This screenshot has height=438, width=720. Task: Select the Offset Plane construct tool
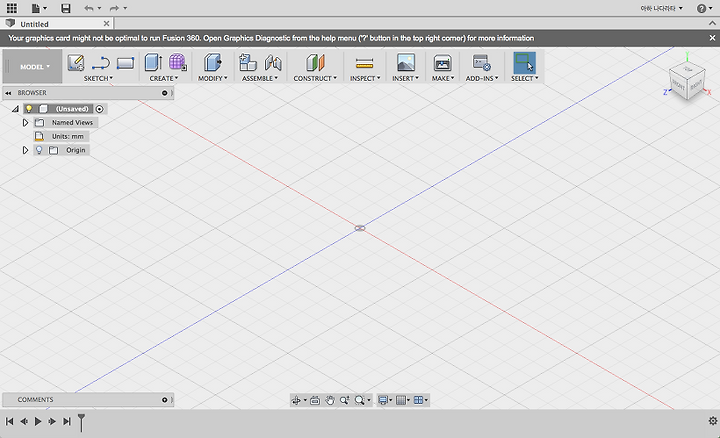(315, 62)
